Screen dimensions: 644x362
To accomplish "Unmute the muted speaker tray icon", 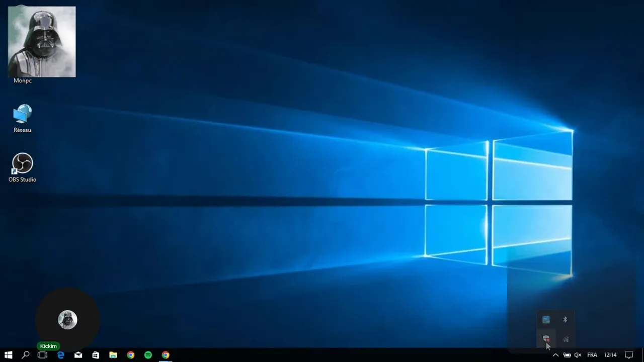I will point(578,355).
